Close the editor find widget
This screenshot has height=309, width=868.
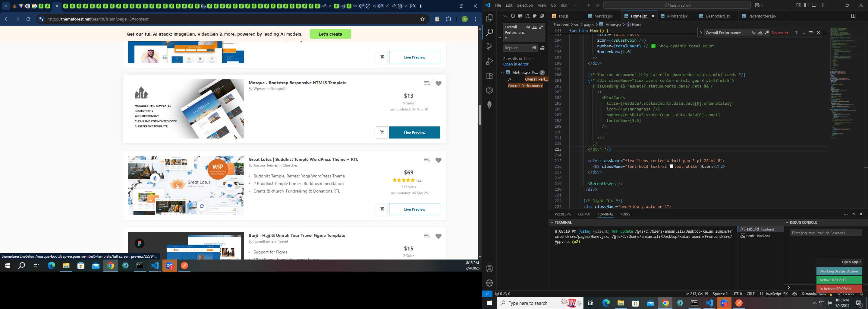point(819,33)
